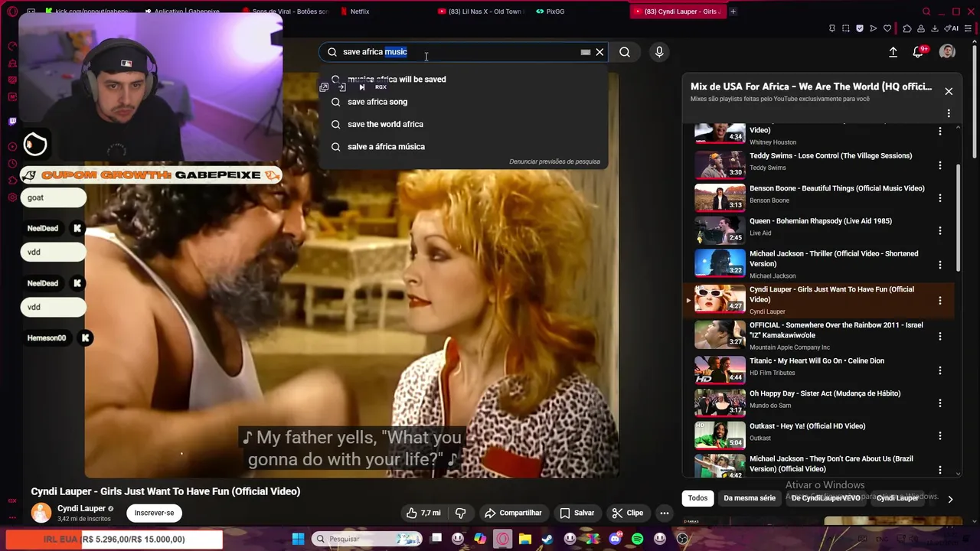Open the Cyndi Lauper channel name
This screenshot has height=551, width=980.
(81, 508)
